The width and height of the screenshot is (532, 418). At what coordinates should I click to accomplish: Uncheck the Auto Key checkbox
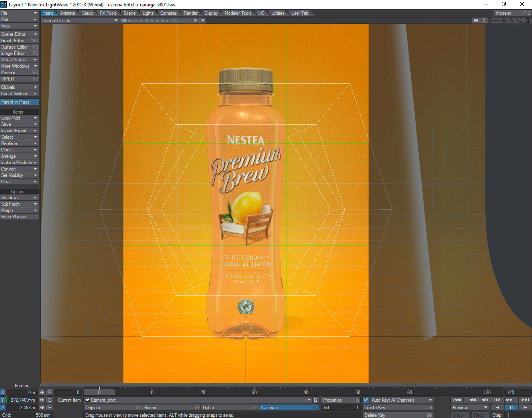(x=366, y=400)
